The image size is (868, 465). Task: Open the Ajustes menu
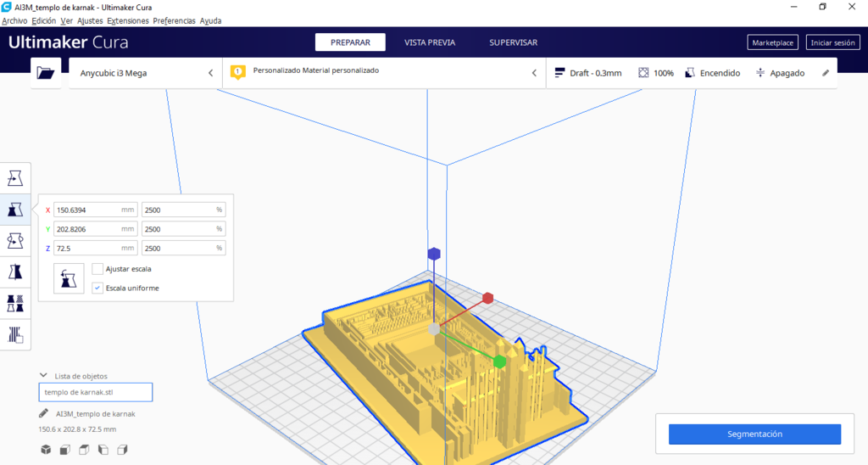point(90,21)
